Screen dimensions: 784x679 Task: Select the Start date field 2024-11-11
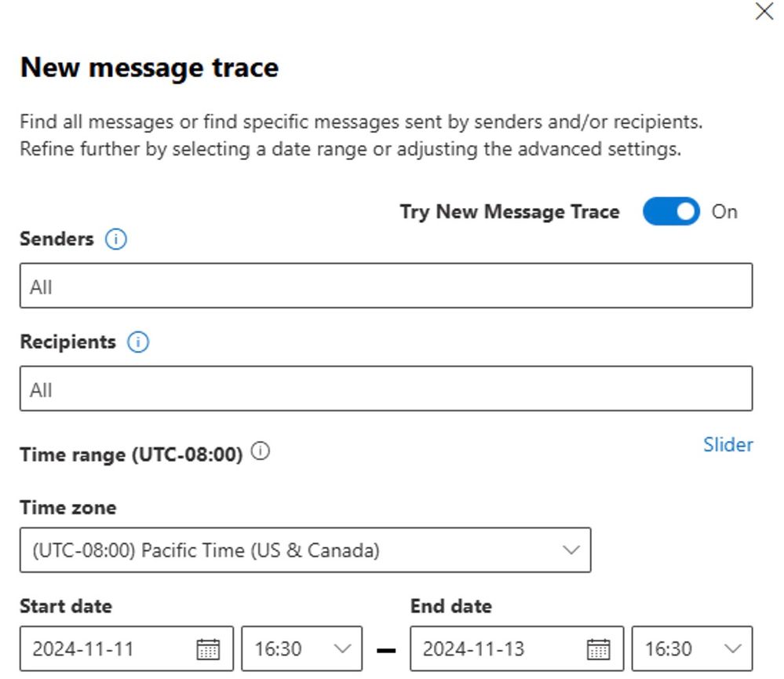[110, 649]
